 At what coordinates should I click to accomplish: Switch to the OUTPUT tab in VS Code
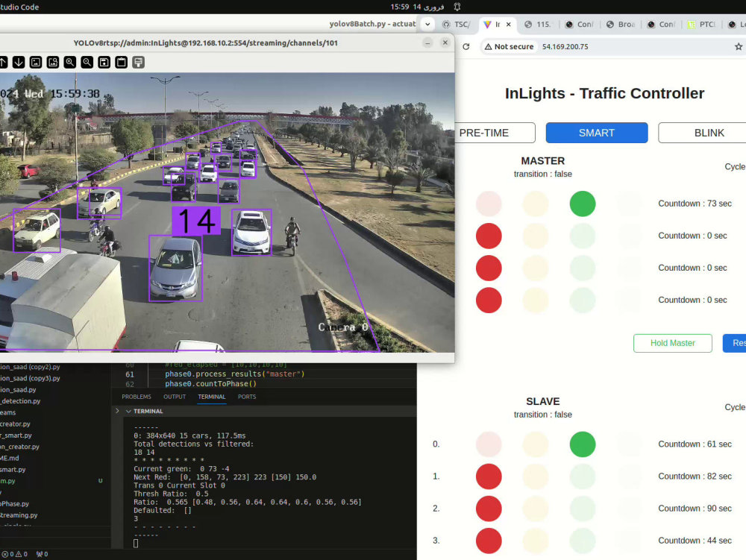175,397
